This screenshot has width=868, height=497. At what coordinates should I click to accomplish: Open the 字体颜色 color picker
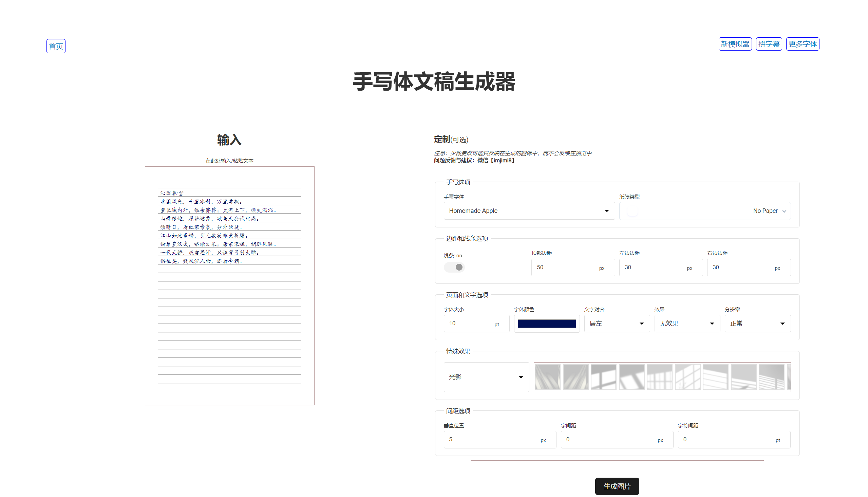click(x=547, y=323)
